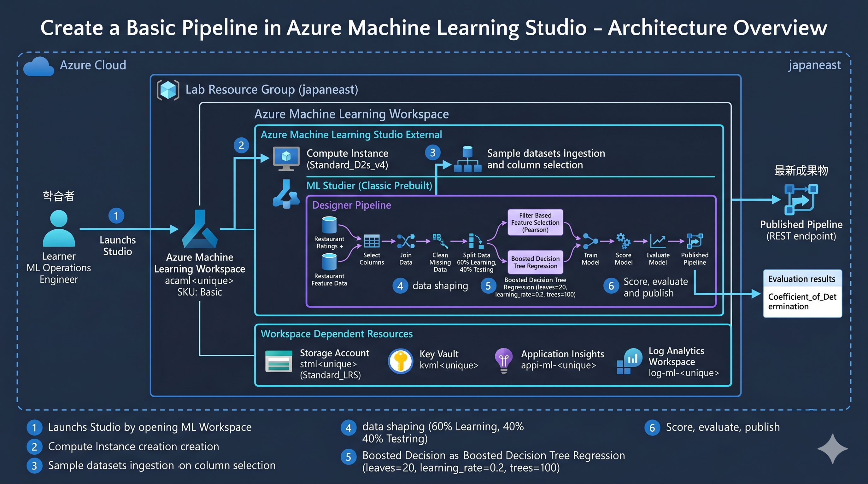Screen dimensions: 868x484
Task: Click the Split Data icon
Action: [x=476, y=241]
